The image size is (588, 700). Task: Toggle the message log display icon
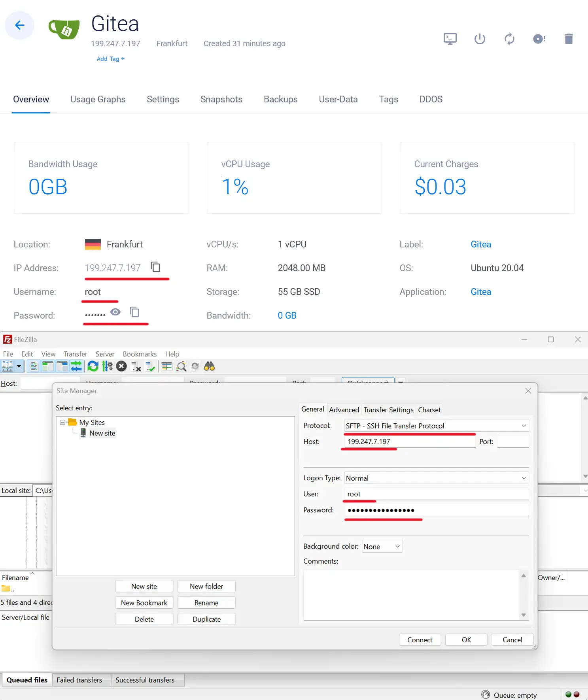point(34,366)
